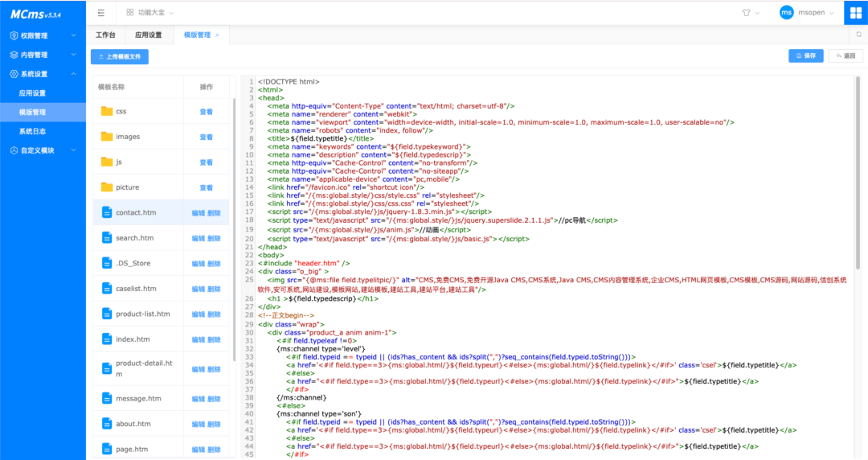Open the 功能大全 dropdown
The height and width of the screenshot is (460, 868).
point(150,12)
